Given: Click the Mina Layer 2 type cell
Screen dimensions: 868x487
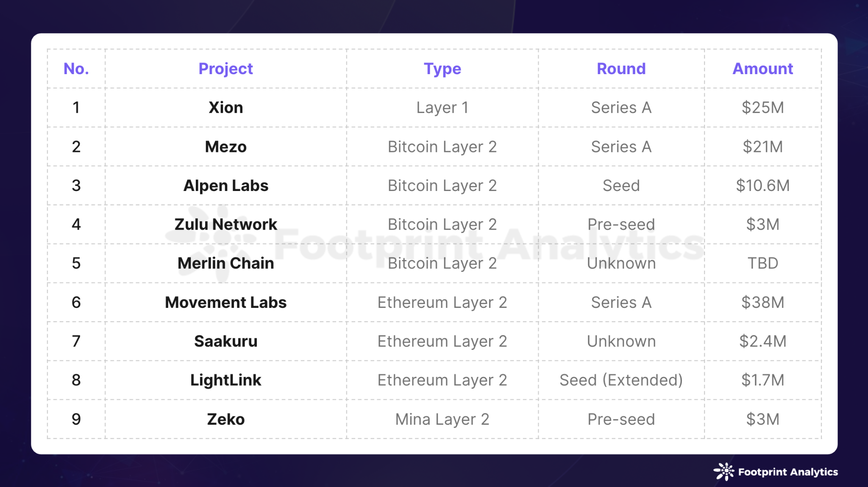Looking at the screenshot, I should [x=442, y=419].
